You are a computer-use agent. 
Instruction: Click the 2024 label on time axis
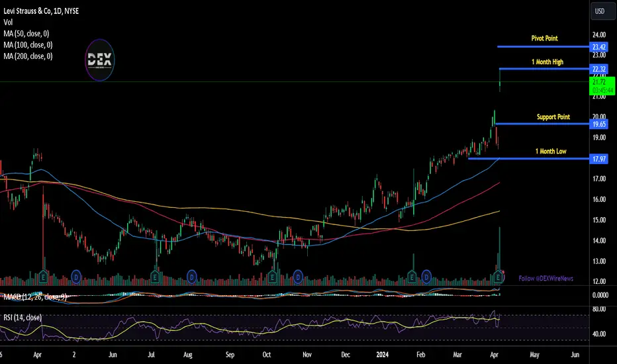coord(382,355)
